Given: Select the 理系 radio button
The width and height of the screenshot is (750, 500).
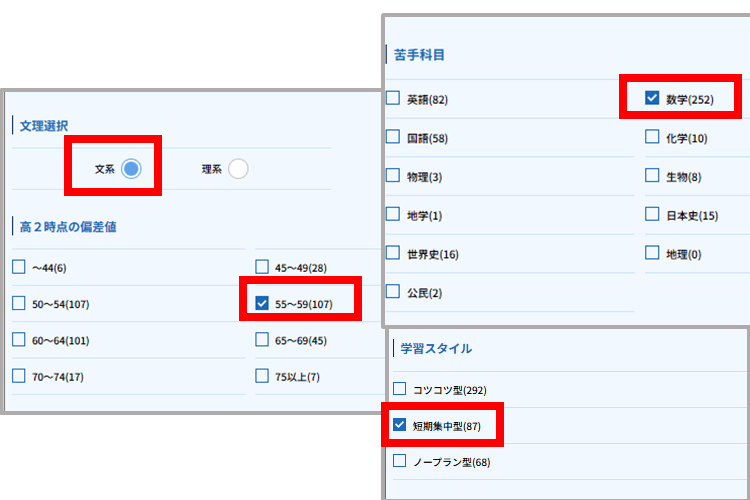Looking at the screenshot, I should point(238,169).
